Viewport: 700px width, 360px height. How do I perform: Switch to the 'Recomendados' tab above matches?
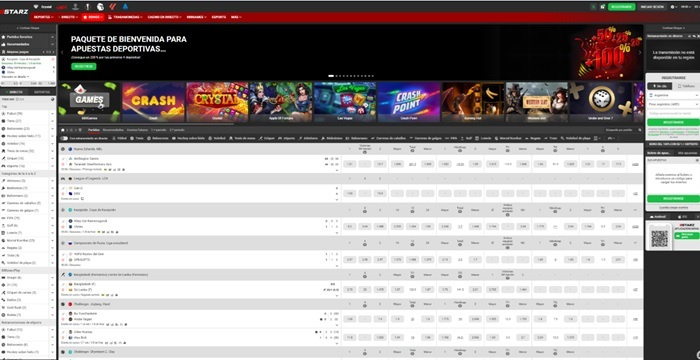(113, 130)
